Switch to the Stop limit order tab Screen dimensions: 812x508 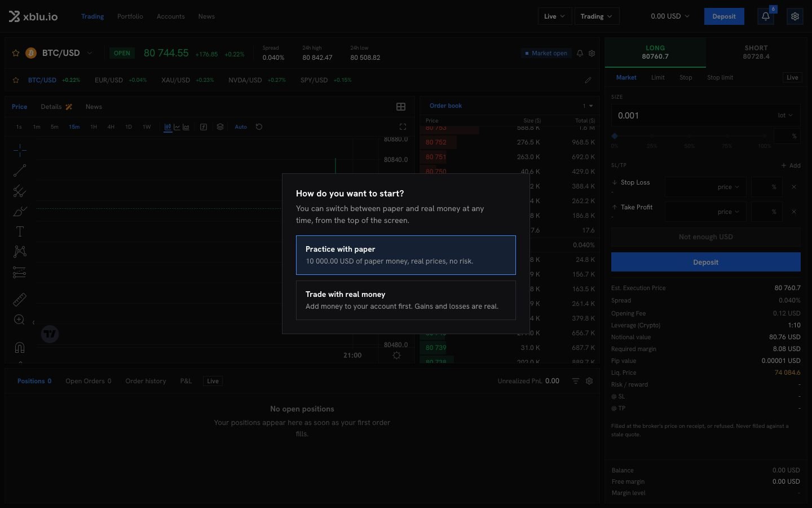click(x=720, y=77)
